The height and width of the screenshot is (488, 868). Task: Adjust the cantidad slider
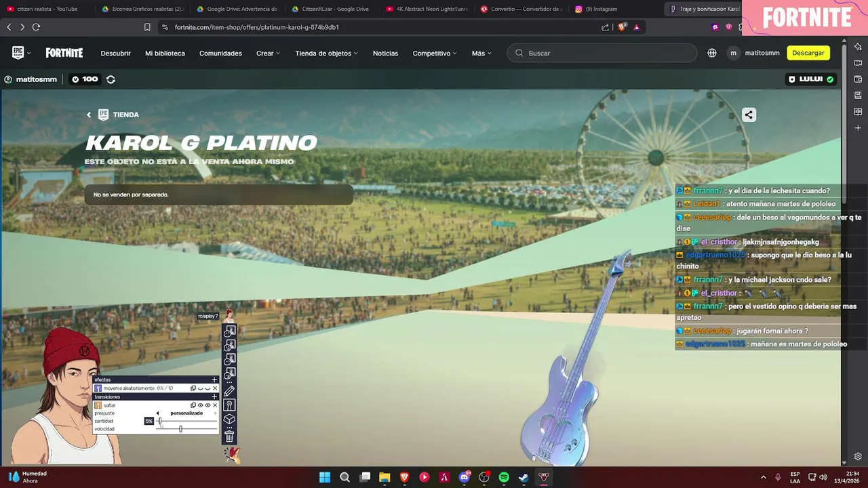(x=186, y=421)
